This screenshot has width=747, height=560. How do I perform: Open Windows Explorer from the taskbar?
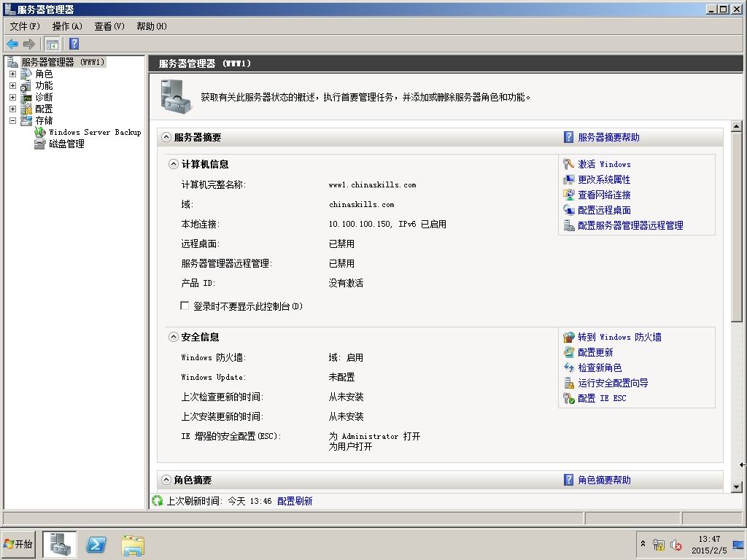(x=133, y=545)
